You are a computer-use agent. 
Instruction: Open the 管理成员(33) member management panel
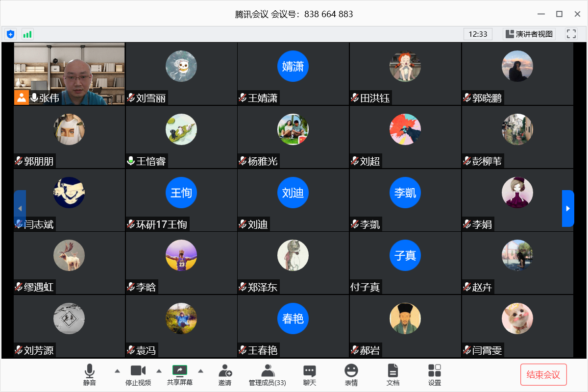pos(267,375)
